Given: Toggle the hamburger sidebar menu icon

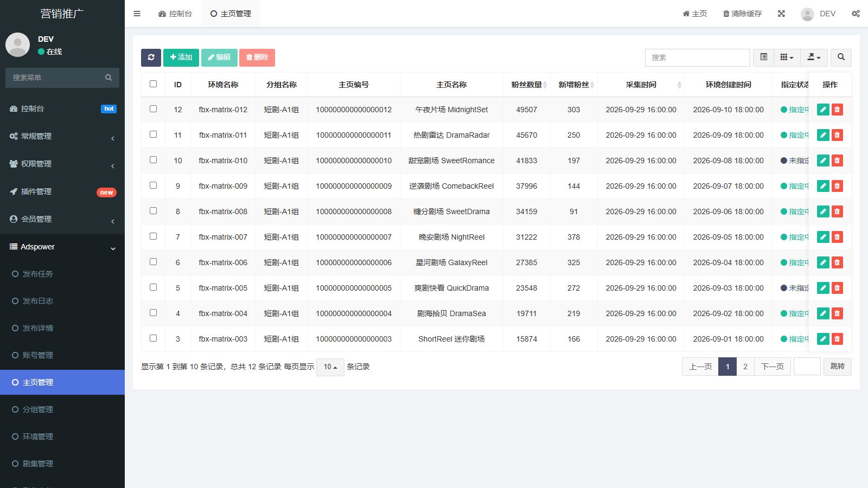Looking at the screenshot, I should pos(137,14).
